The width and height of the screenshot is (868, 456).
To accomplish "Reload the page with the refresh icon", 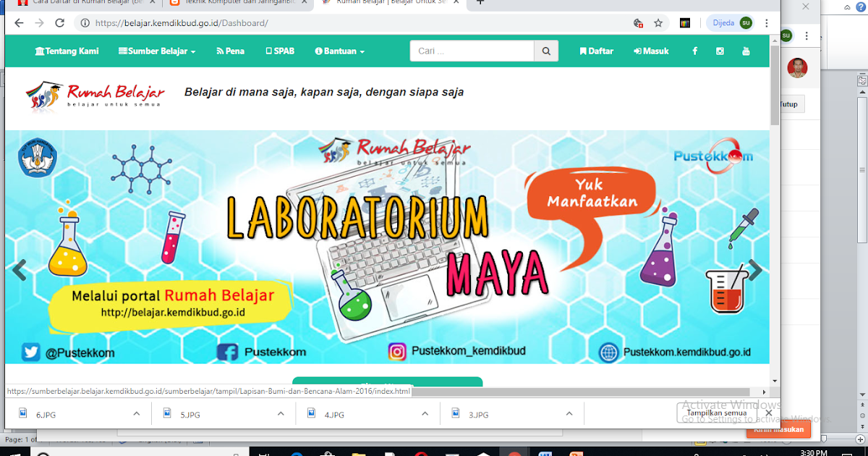I will point(60,23).
